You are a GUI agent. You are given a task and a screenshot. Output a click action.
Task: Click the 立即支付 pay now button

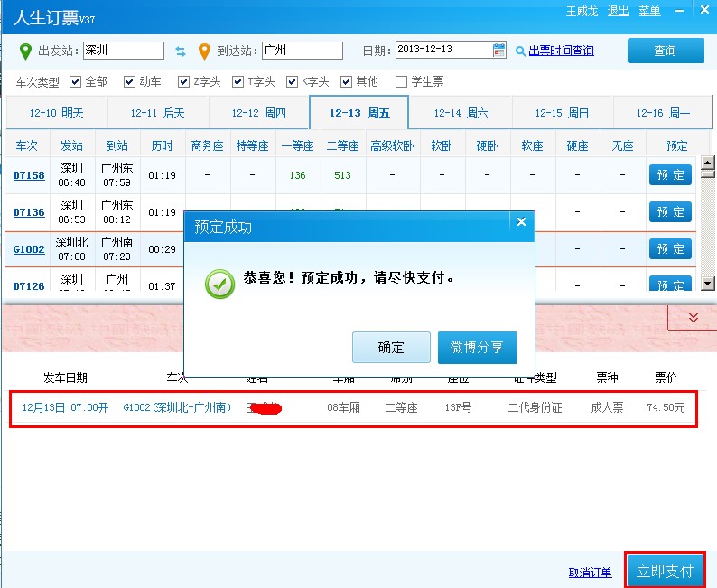pos(666,570)
